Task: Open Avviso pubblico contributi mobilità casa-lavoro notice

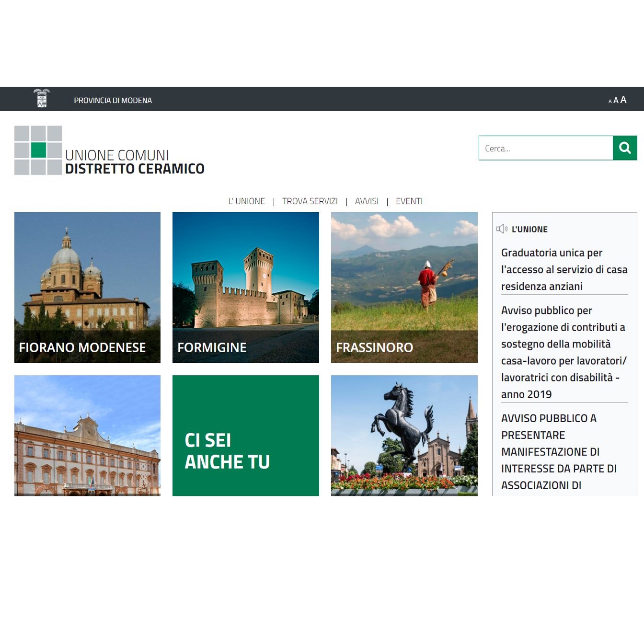Action: (x=564, y=352)
